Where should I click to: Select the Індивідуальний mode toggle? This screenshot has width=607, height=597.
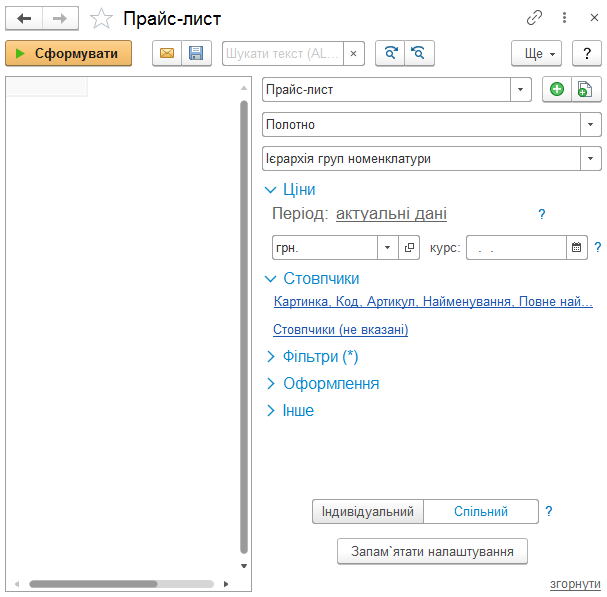[368, 511]
